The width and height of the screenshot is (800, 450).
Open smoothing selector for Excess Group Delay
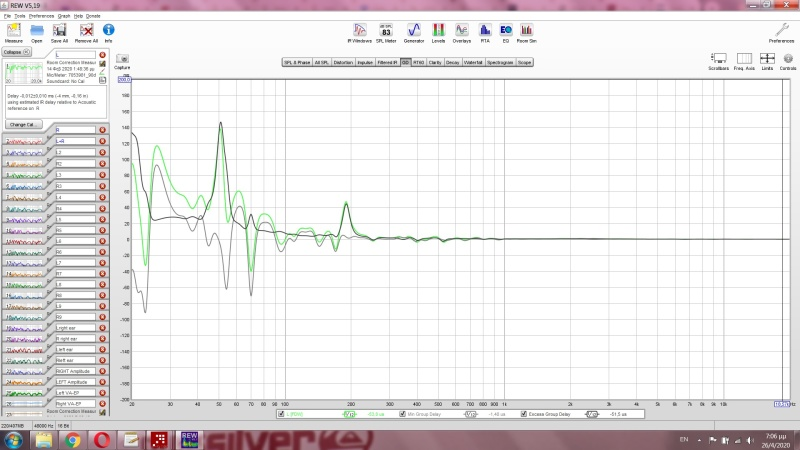pos(592,413)
